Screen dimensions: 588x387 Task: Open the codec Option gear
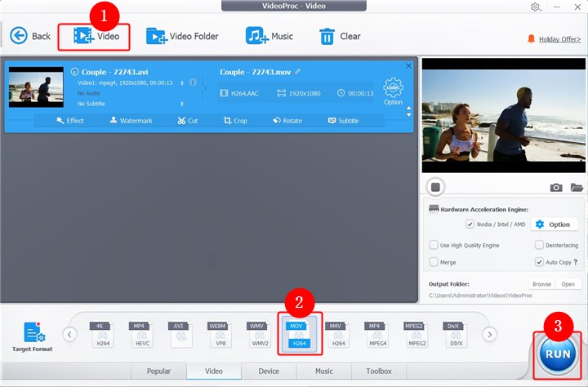pos(393,91)
